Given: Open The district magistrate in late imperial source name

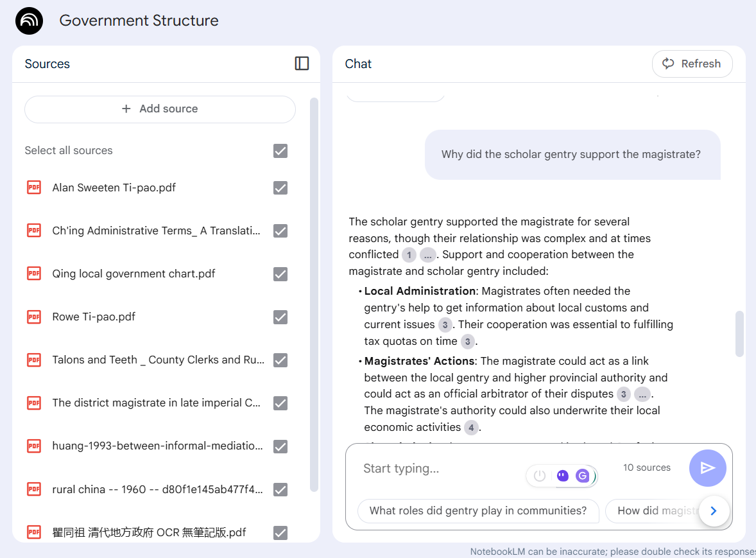Looking at the screenshot, I should 156,403.
